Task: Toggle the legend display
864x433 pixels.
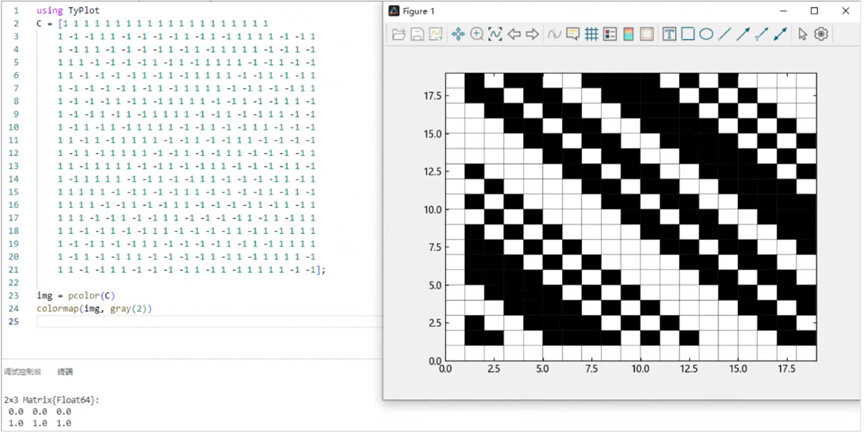Action: 610,34
